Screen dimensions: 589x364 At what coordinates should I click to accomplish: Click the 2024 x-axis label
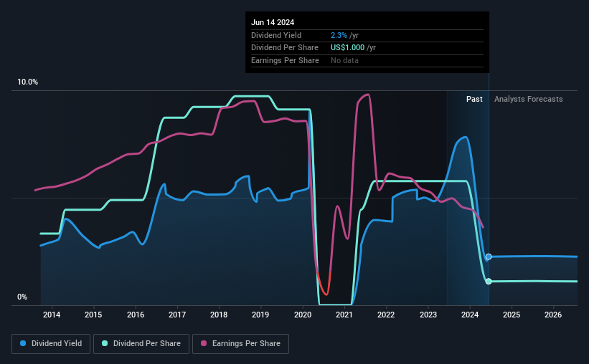point(469,315)
